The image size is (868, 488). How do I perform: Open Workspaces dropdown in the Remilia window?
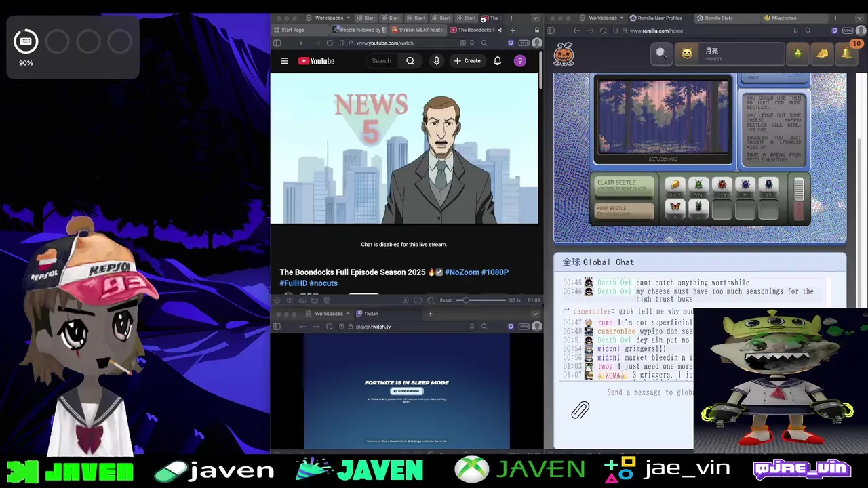click(602, 18)
